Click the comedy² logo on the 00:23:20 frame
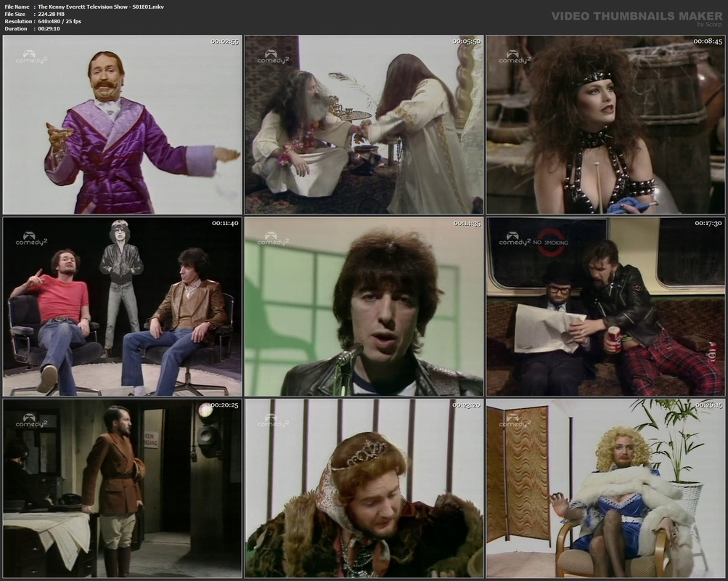This screenshot has width=728, height=581. (x=273, y=420)
